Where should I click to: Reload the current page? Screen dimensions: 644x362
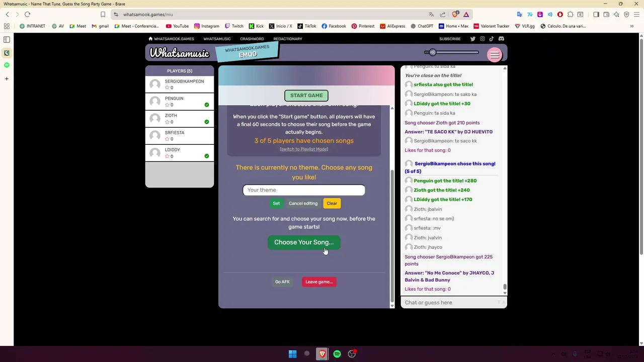pos(28,15)
